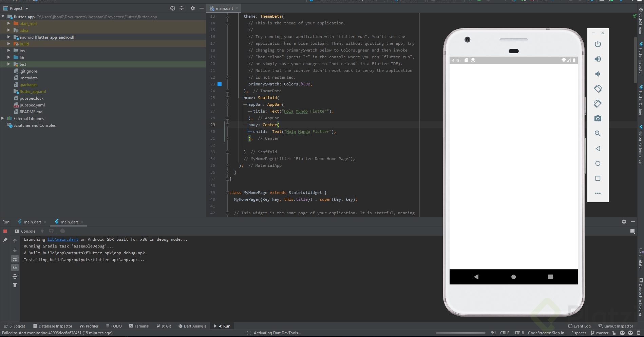Screen dimensions: 644x337
Task: Open TODO tool window
Action: [x=114, y=326]
